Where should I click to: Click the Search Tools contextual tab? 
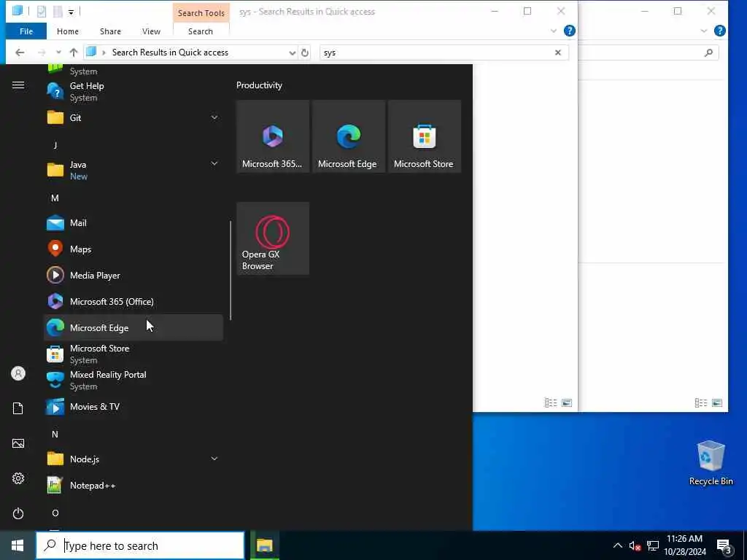point(201,13)
